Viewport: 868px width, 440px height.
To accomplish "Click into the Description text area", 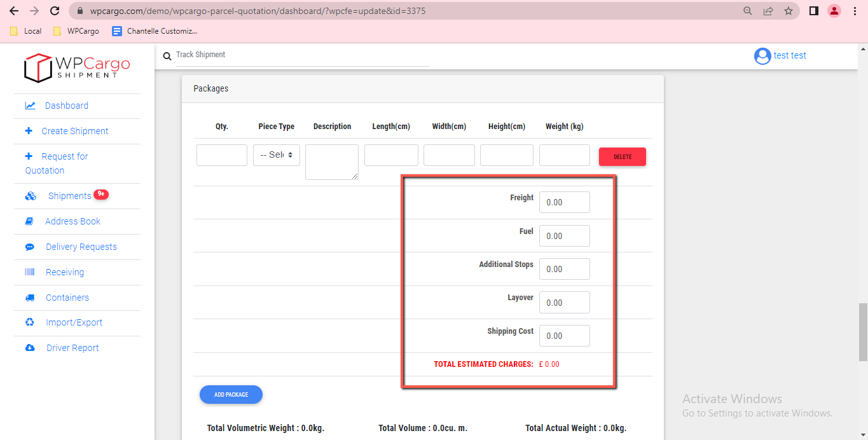I will pyautogui.click(x=332, y=162).
